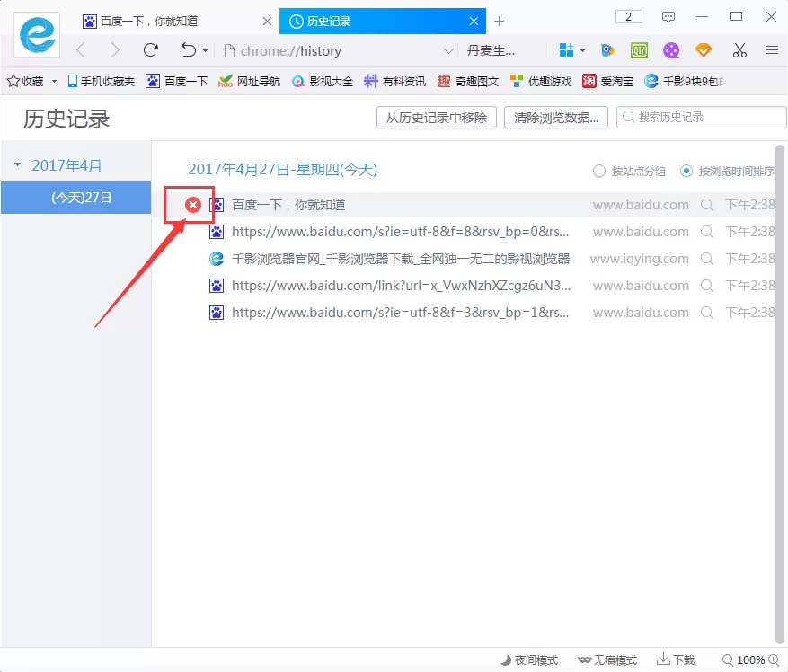The width and height of the screenshot is (788, 672).
Task: Close the 百度一下 tab
Action: tap(268, 21)
